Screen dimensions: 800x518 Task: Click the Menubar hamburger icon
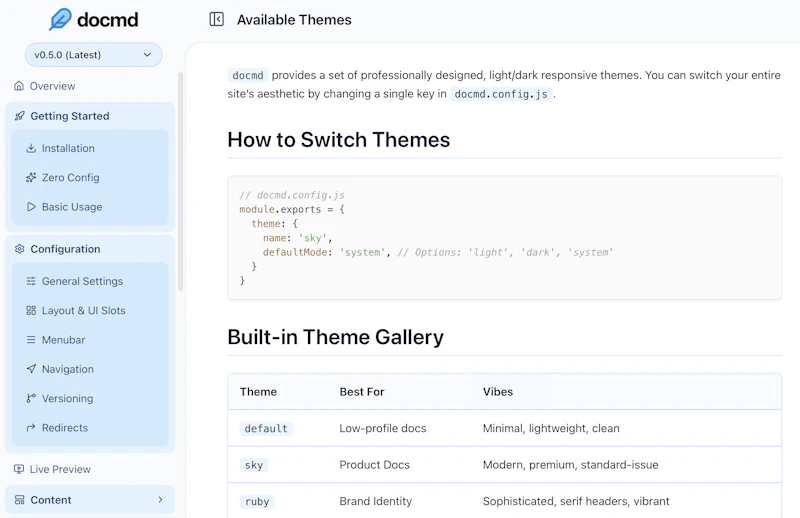click(x=31, y=339)
